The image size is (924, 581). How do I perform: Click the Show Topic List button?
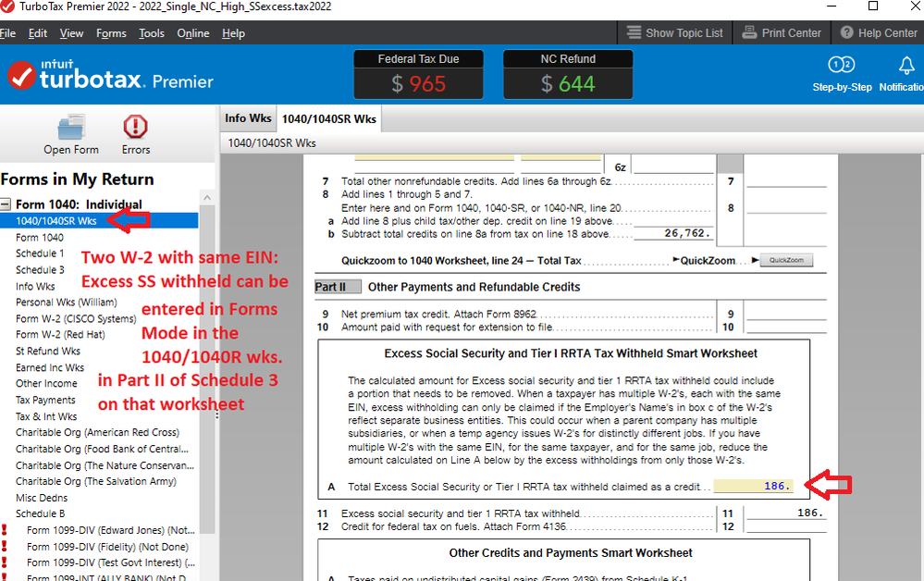coord(674,32)
